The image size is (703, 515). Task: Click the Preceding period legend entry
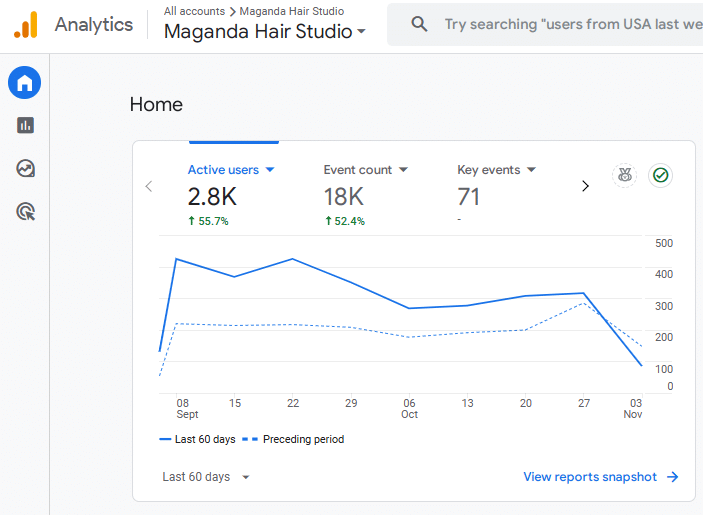coord(293,439)
